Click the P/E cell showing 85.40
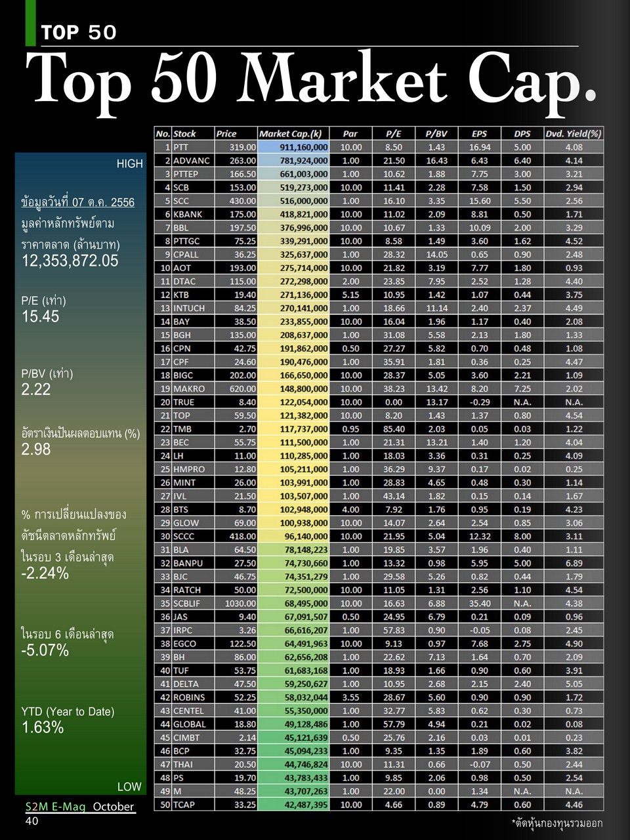 point(394,429)
